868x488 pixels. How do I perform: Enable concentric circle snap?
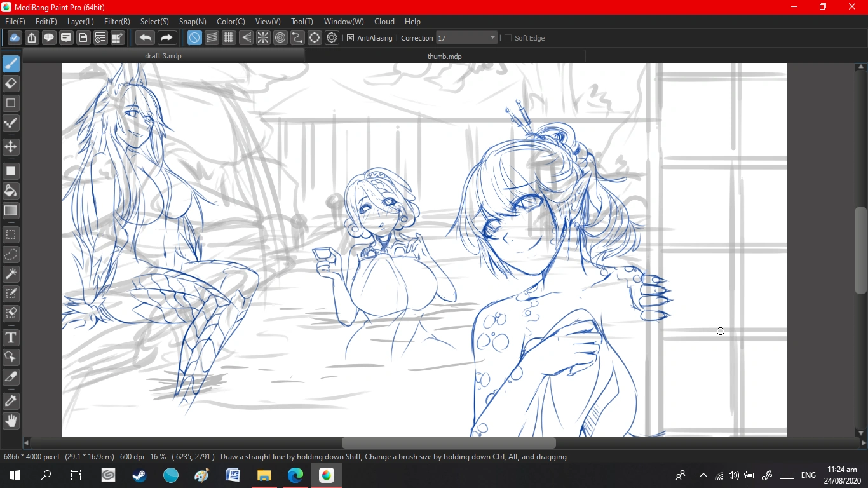[280, 38]
